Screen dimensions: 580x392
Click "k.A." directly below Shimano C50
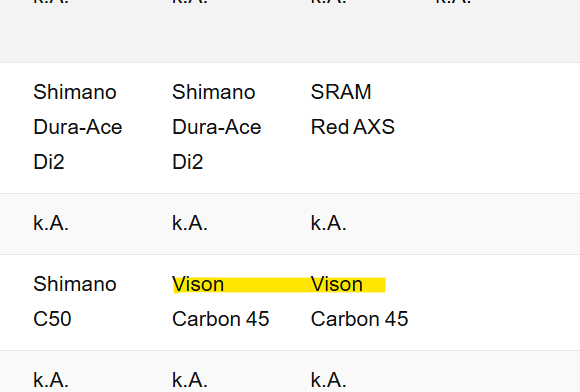[x=51, y=380]
